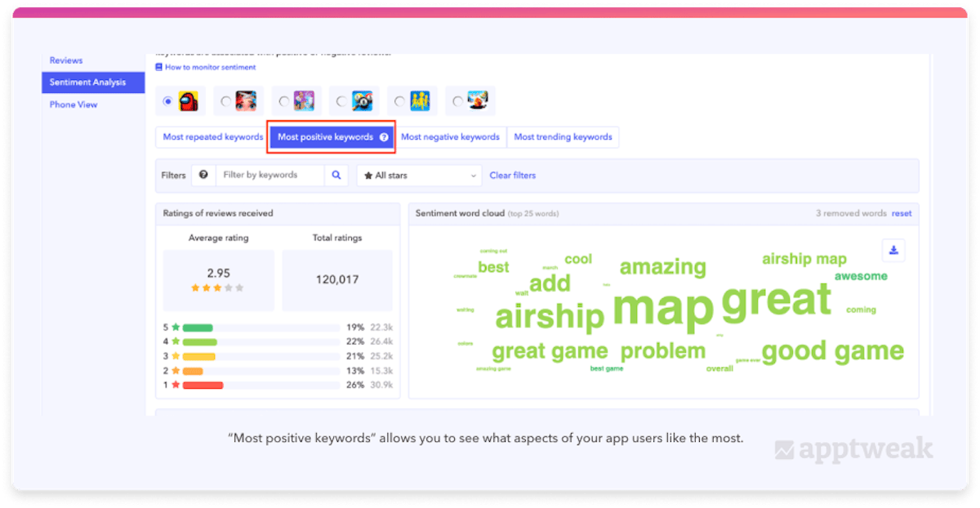The image size is (980, 508).
Task: Click help icon on Most positive keywords tab
Action: coord(384,137)
